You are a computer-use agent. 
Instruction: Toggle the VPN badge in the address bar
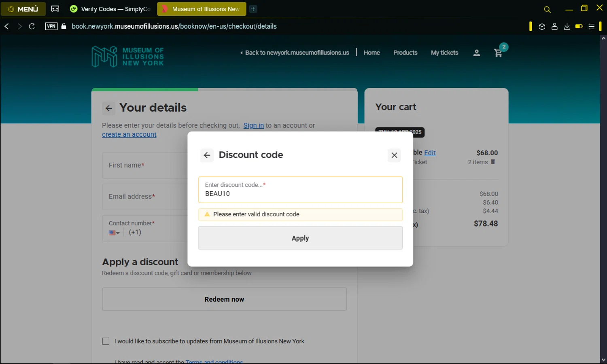[x=51, y=26]
